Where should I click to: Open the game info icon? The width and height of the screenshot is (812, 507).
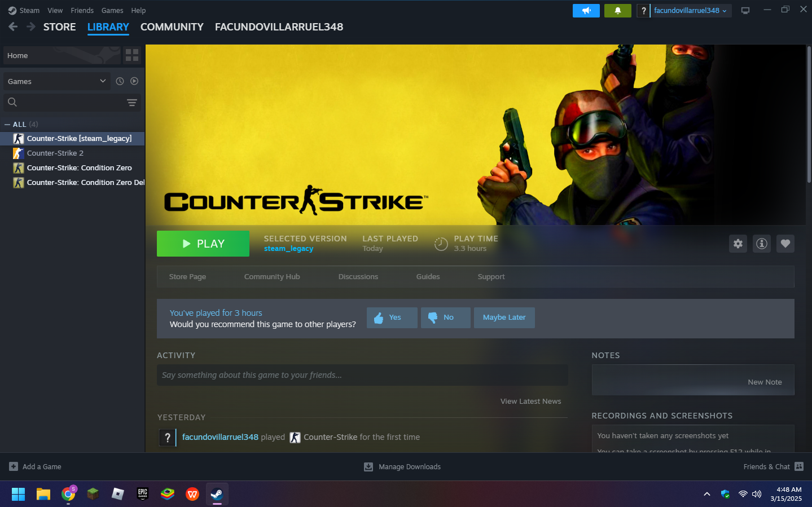(761, 244)
